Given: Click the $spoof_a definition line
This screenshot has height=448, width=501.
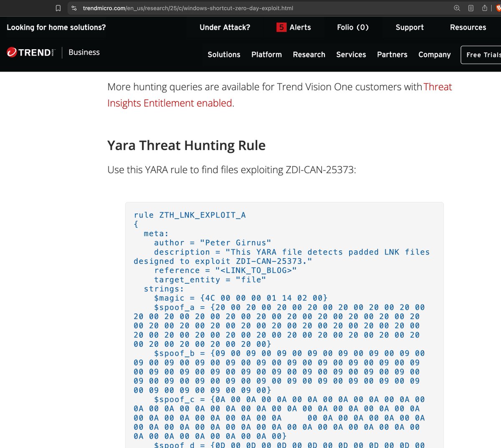Looking at the screenshot, I should tap(289, 307).
